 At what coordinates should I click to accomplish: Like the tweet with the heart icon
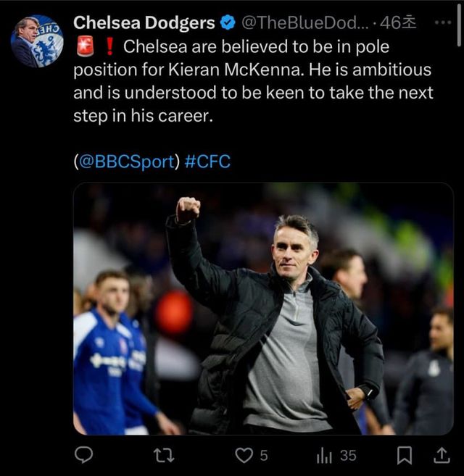tap(245, 455)
